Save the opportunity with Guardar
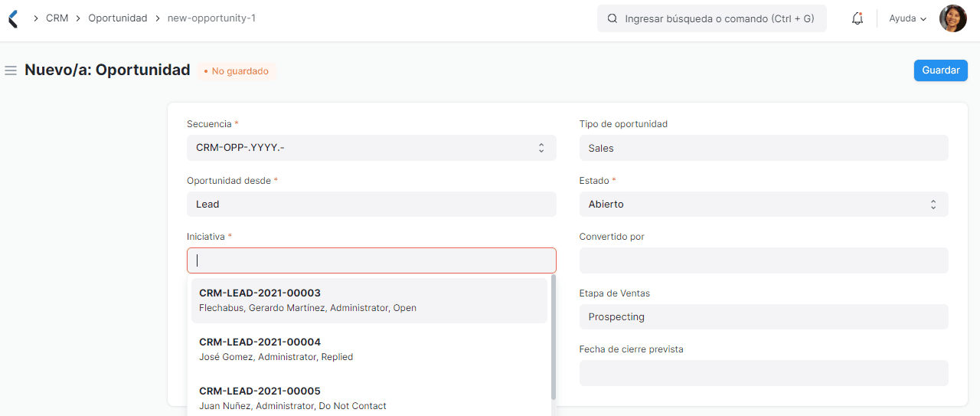980x416 pixels. [x=941, y=70]
